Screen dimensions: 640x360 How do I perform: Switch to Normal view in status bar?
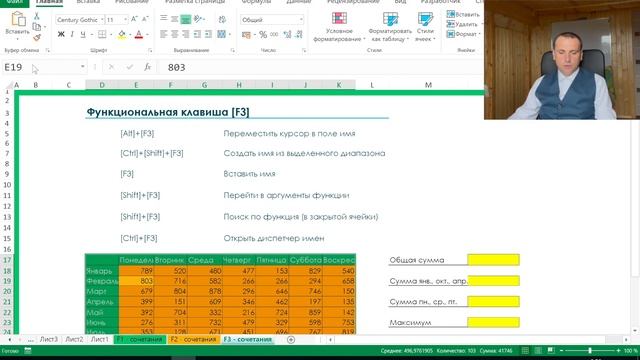click(525, 351)
